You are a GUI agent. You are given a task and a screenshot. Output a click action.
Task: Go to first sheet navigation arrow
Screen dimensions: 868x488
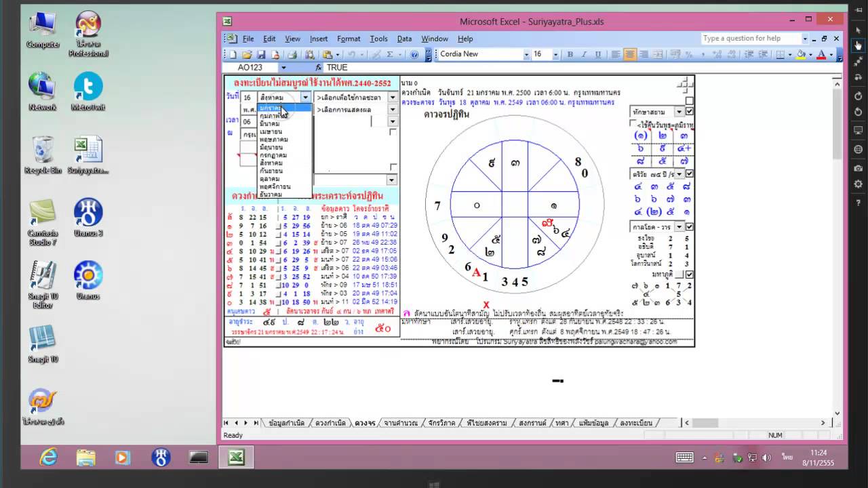pyautogui.click(x=227, y=423)
